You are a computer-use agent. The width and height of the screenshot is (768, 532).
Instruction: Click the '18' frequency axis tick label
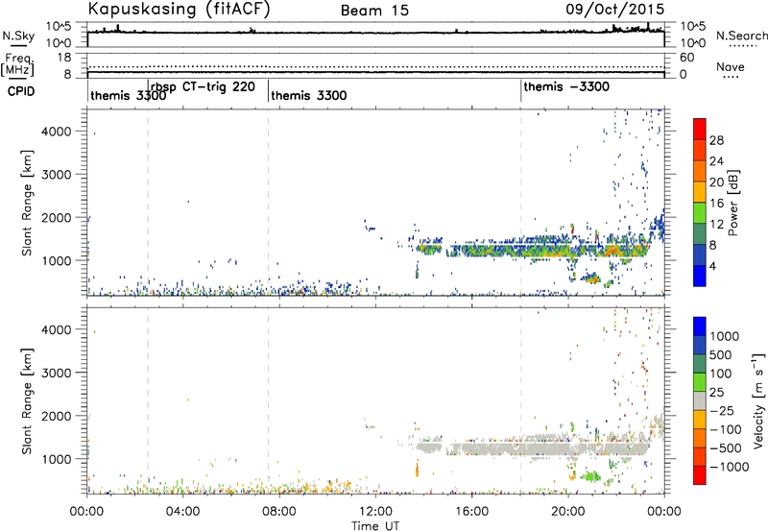(64, 57)
